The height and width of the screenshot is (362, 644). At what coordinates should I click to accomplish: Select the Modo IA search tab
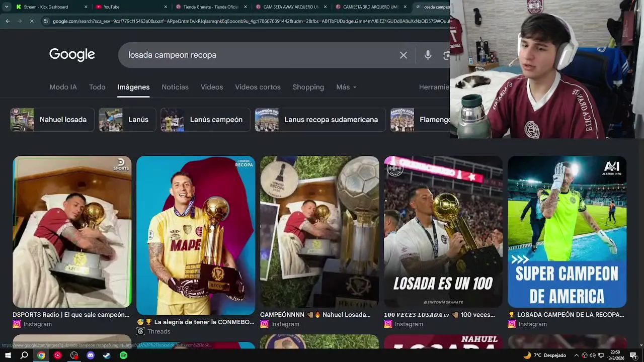click(63, 87)
